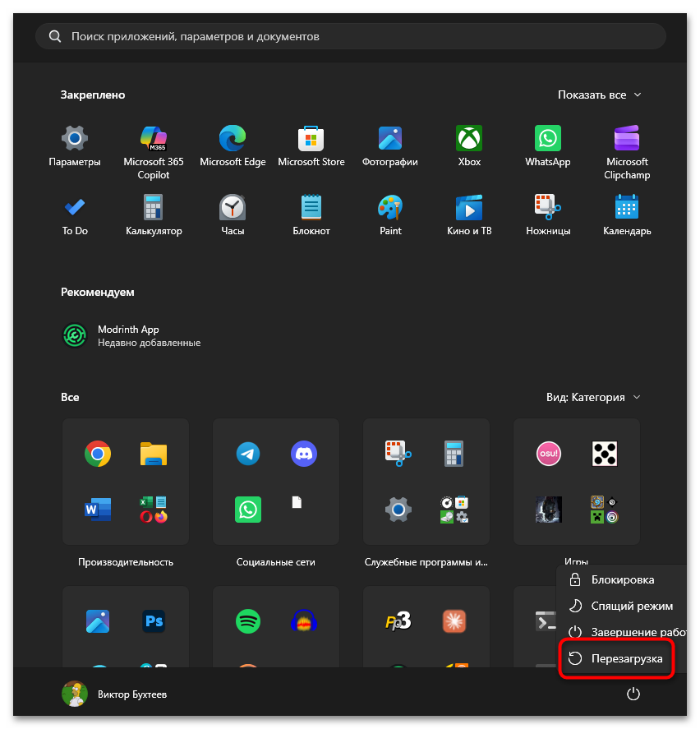Open the Часы clock app

tap(233, 215)
